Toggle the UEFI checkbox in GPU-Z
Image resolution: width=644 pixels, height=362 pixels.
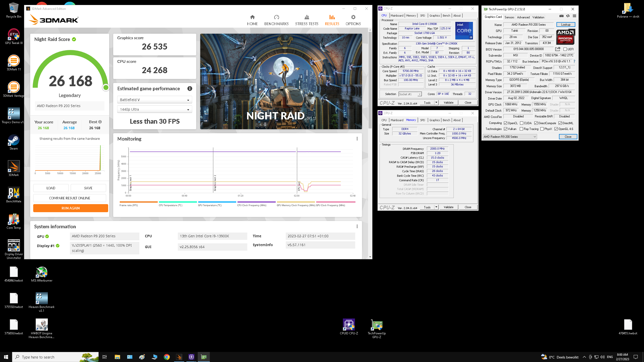point(565,49)
